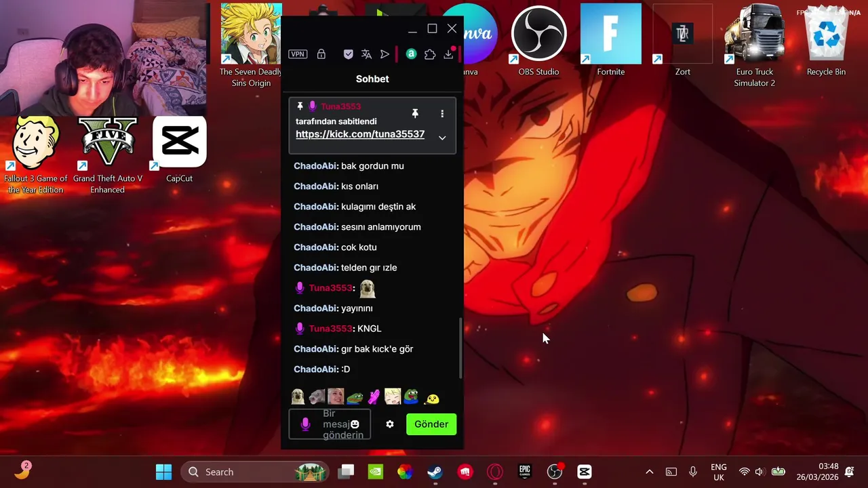The width and height of the screenshot is (868, 488).
Task: Open the Windows Start menu
Action: point(163,472)
